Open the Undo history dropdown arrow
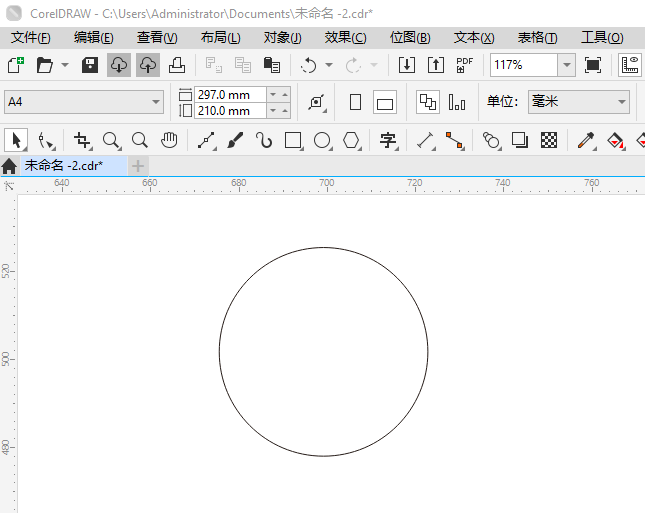The width and height of the screenshot is (645, 513). [329, 65]
